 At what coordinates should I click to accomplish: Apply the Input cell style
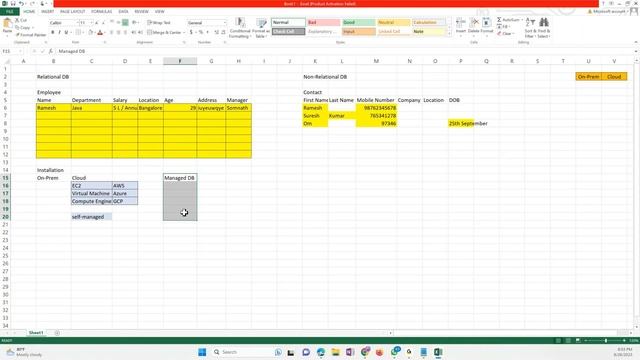(x=358, y=31)
